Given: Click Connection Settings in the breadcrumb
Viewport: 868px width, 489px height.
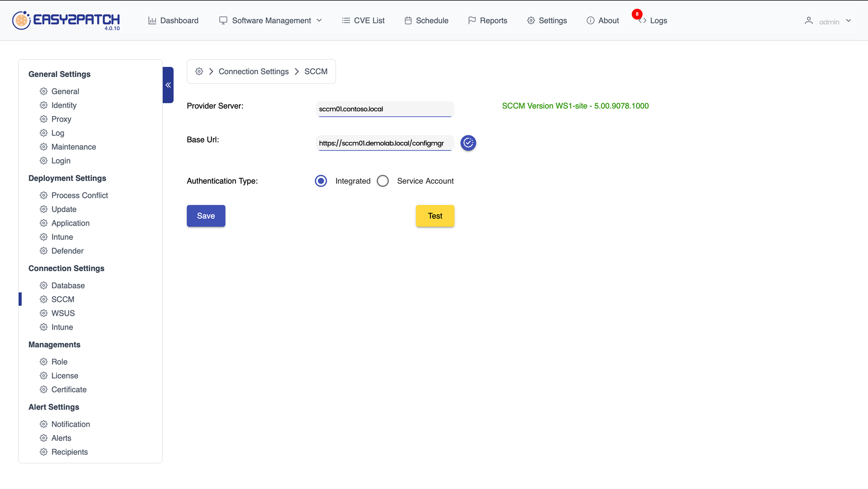Looking at the screenshot, I should pyautogui.click(x=254, y=71).
